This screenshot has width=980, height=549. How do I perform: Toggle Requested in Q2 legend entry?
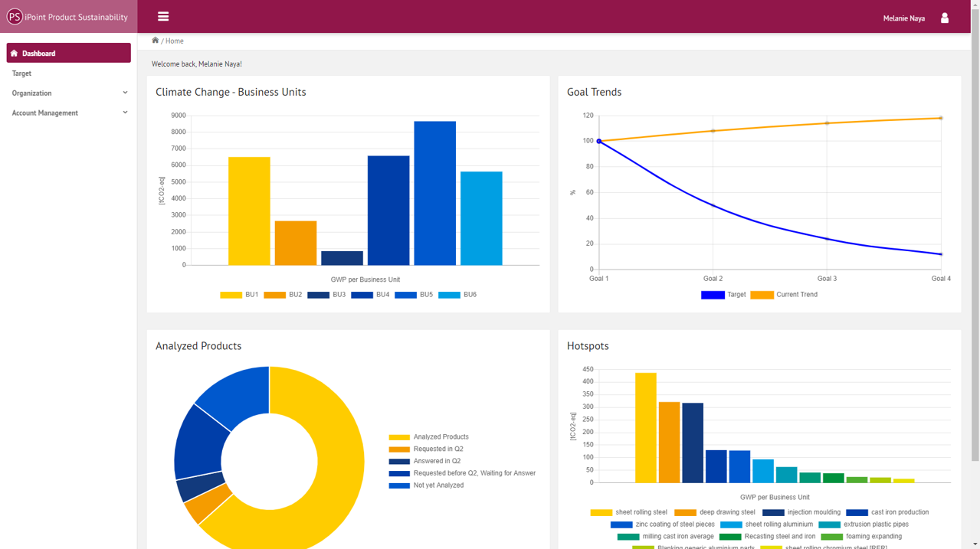tap(426, 449)
